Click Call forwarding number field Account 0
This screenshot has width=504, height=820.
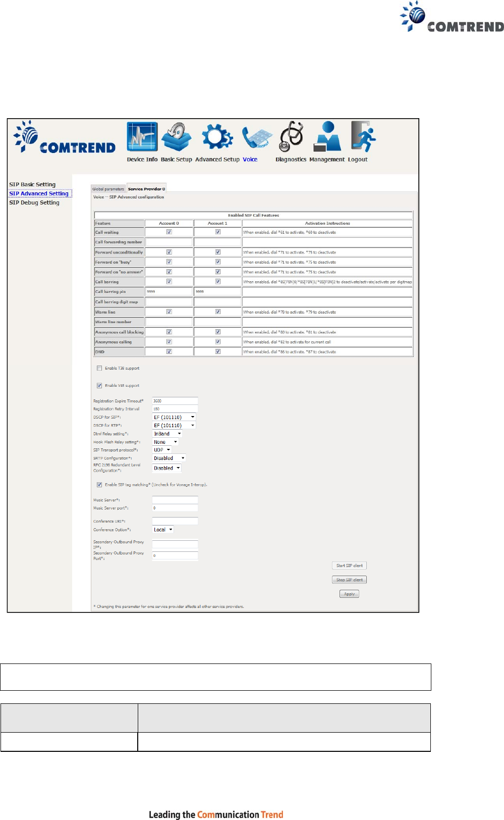pyautogui.click(x=169, y=242)
